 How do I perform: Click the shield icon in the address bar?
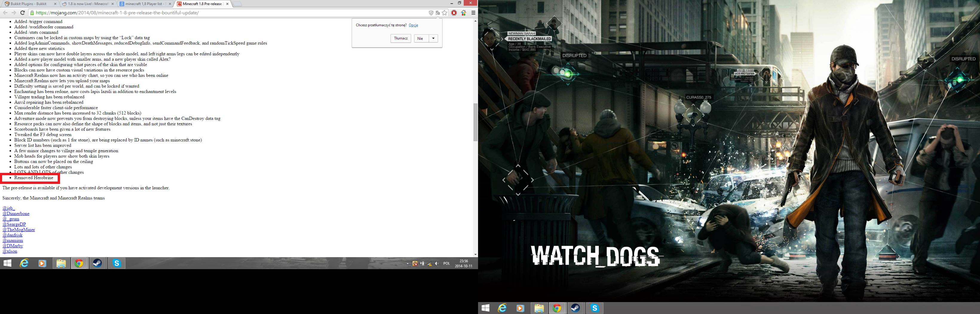(x=431, y=13)
